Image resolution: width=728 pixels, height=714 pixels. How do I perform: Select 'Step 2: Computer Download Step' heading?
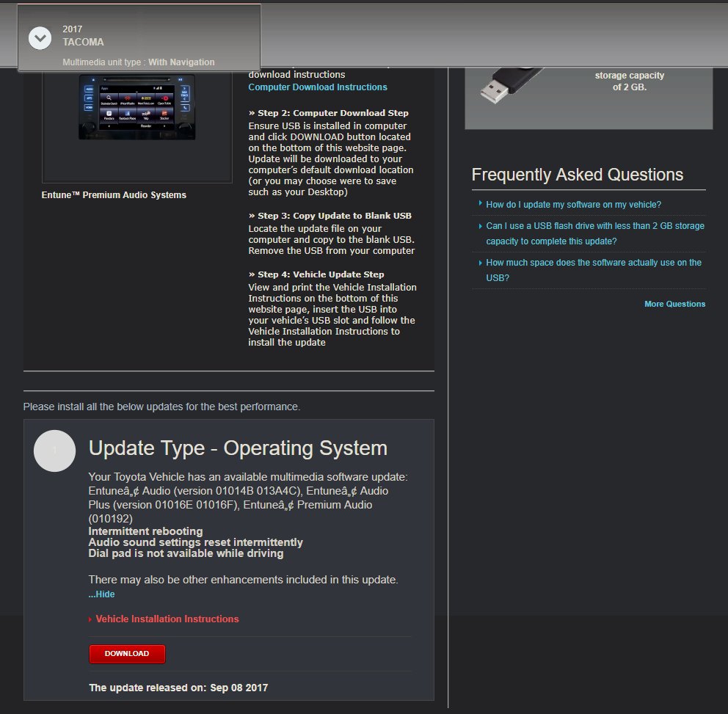[328, 113]
